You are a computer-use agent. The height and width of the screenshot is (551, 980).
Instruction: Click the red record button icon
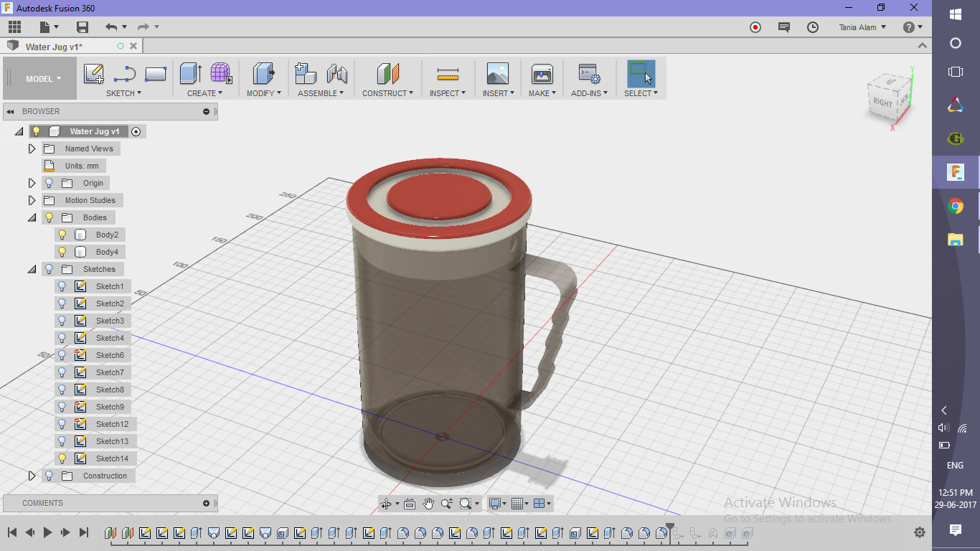click(x=755, y=27)
